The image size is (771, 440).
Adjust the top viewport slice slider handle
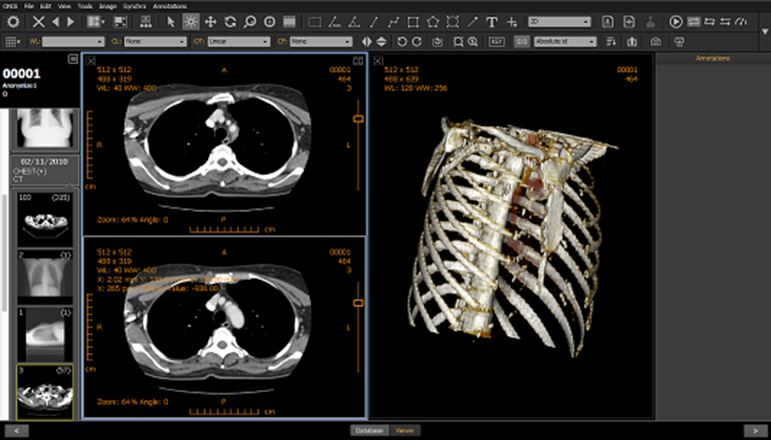pyautogui.click(x=358, y=118)
